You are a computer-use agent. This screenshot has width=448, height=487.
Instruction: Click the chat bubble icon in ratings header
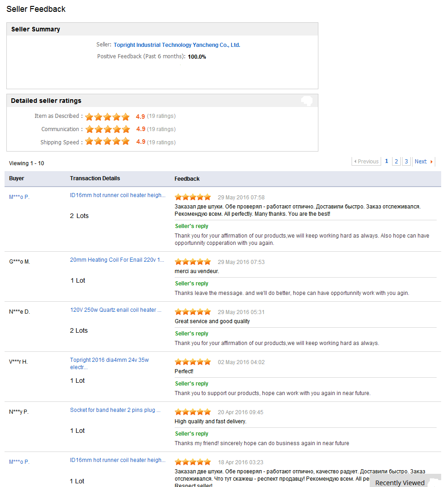[x=307, y=101]
